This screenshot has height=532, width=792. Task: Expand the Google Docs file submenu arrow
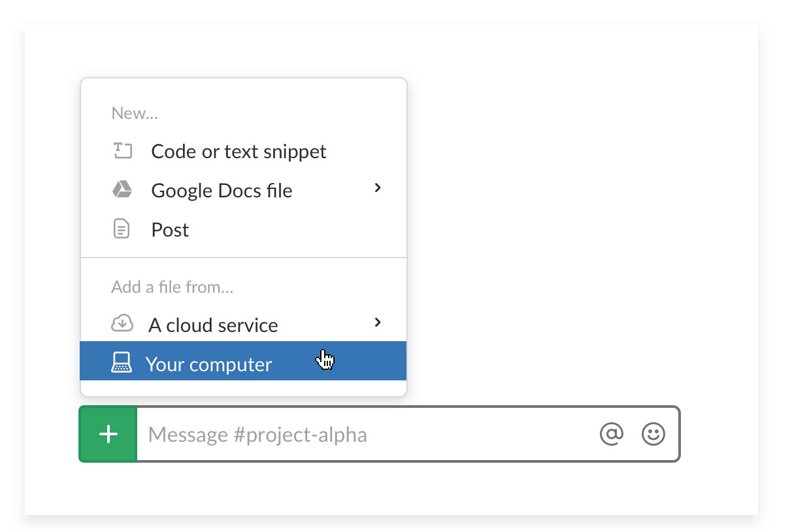click(377, 188)
